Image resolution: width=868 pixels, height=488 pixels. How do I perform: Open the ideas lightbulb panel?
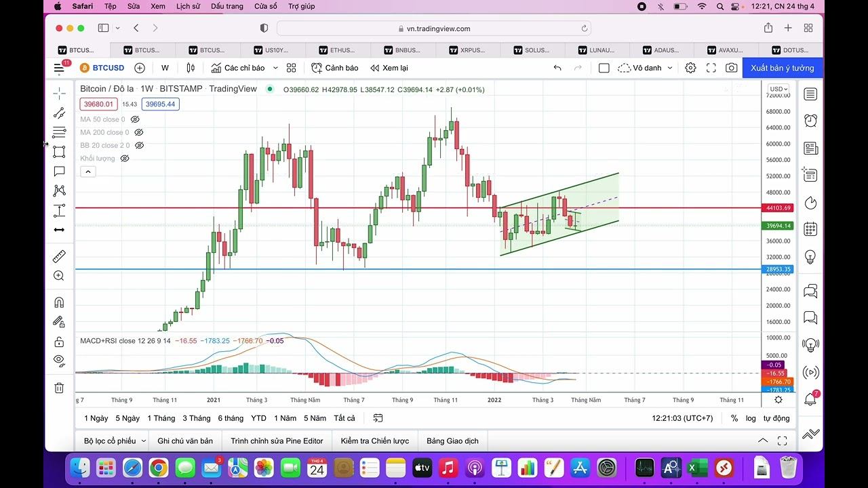(x=810, y=257)
